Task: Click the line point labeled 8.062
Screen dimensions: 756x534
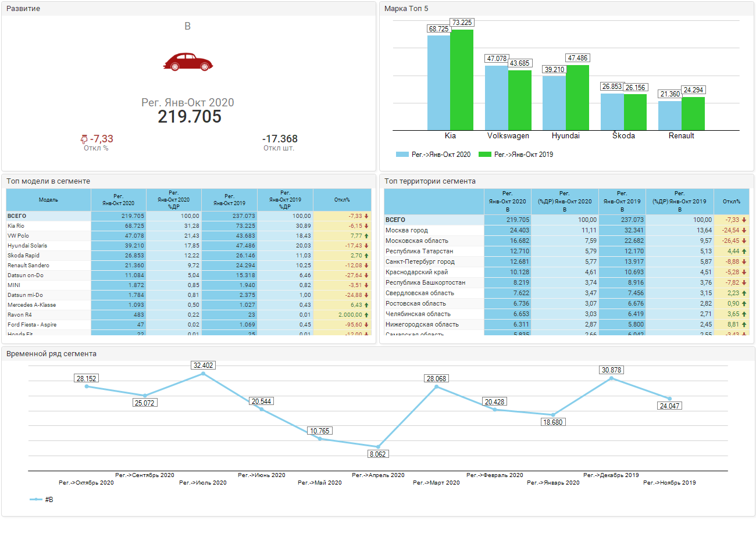Action: [378, 446]
